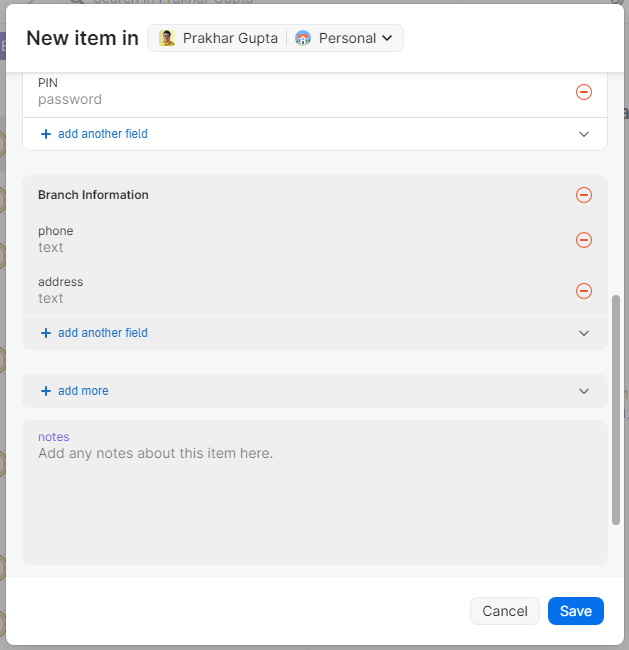Viewport: 629px width, 650px height.
Task: Open the Personal vault dropdown
Action: [x=386, y=39]
